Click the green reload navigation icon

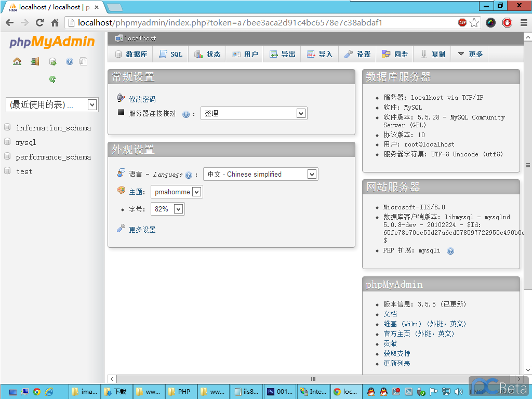[x=52, y=79]
